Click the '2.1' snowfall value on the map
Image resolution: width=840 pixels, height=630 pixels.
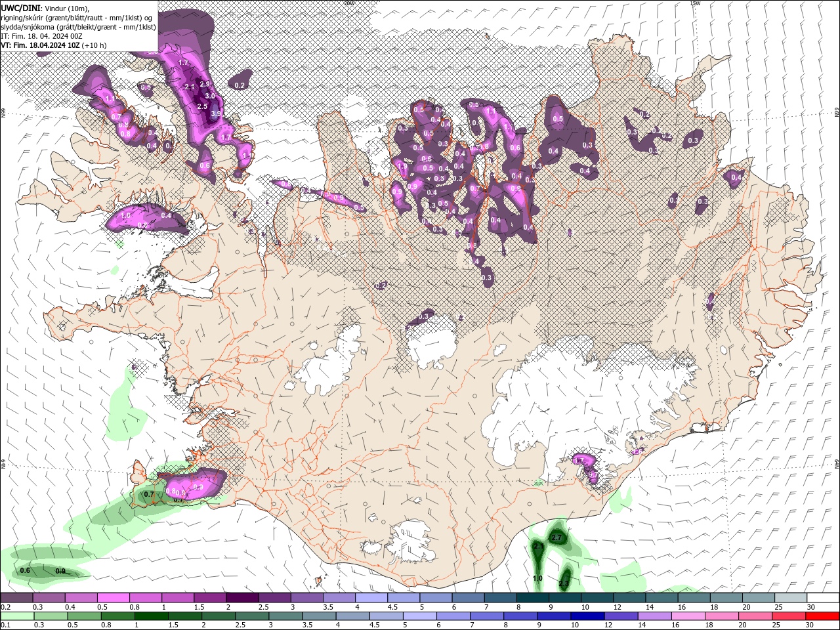[190, 87]
